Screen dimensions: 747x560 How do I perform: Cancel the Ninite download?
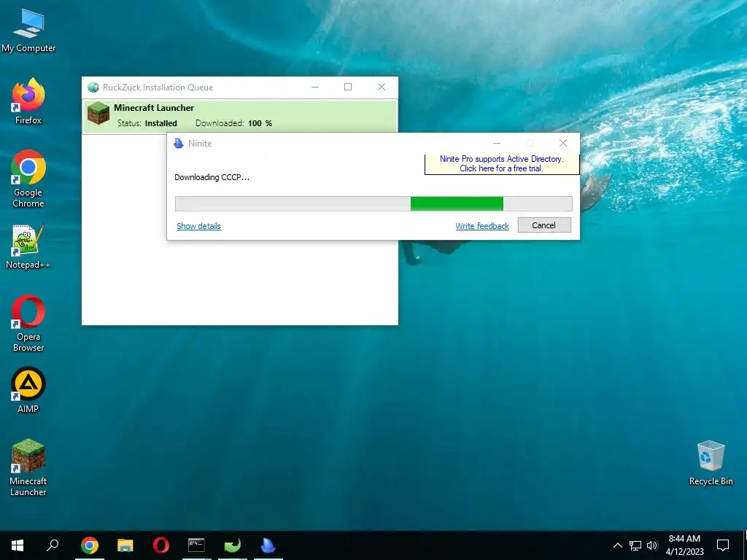click(544, 225)
